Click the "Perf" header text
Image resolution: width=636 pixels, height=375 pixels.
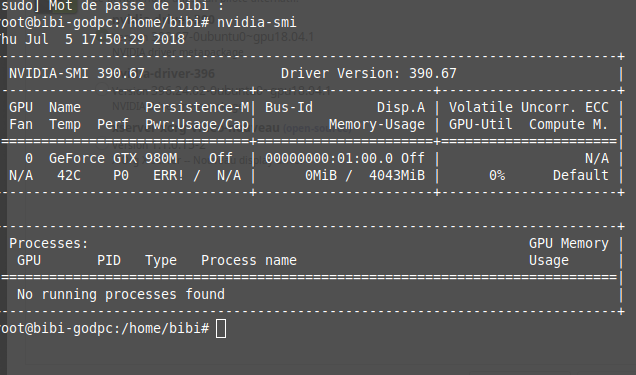coord(113,124)
